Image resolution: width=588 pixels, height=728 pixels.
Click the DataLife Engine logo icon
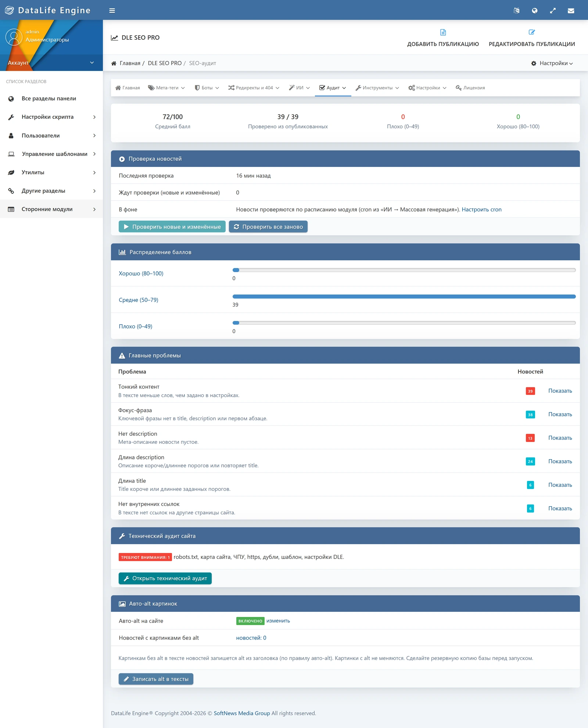coord(9,10)
